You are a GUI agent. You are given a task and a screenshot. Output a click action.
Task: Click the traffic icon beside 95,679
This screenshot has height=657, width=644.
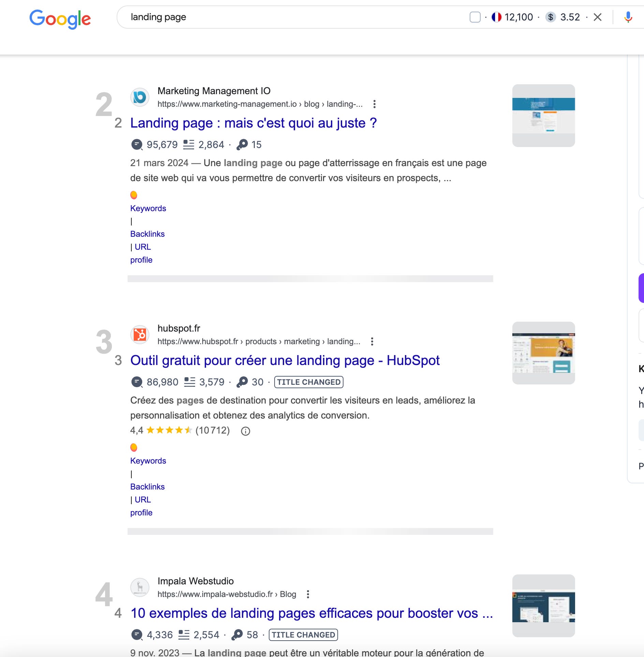click(137, 145)
